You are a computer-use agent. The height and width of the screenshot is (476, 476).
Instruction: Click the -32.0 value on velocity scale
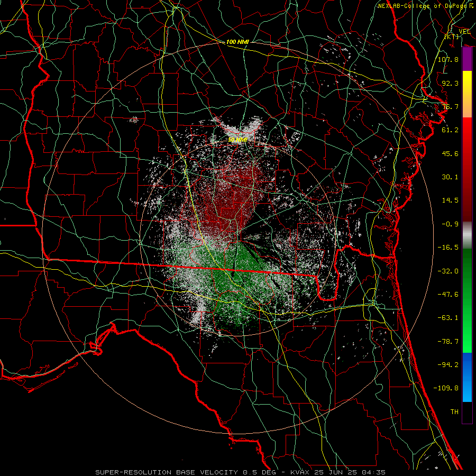tap(448, 271)
